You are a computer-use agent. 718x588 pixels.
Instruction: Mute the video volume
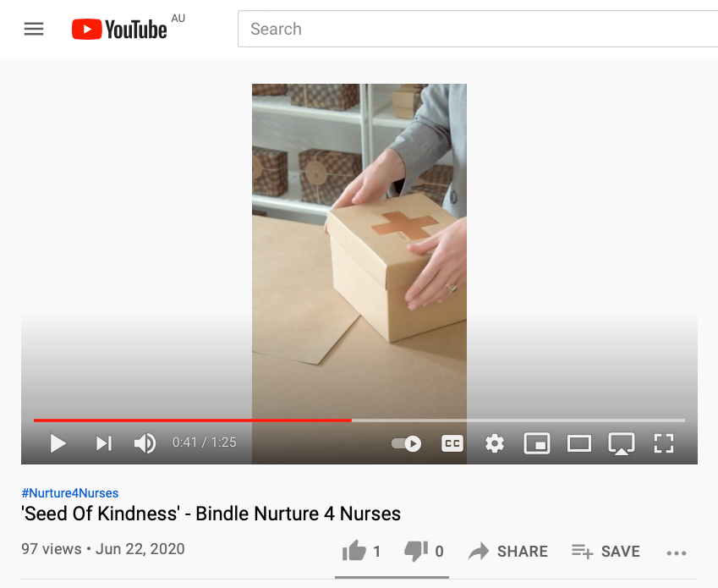click(x=145, y=443)
